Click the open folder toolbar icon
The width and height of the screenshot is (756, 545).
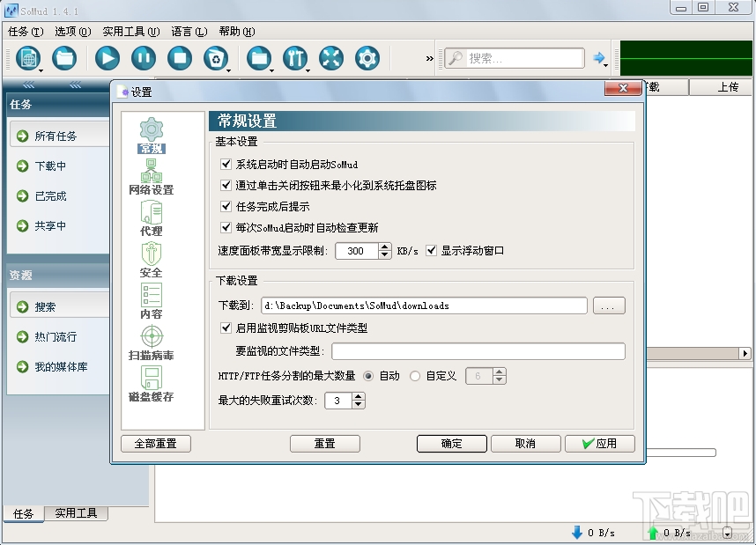pyautogui.click(x=64, y=58)
